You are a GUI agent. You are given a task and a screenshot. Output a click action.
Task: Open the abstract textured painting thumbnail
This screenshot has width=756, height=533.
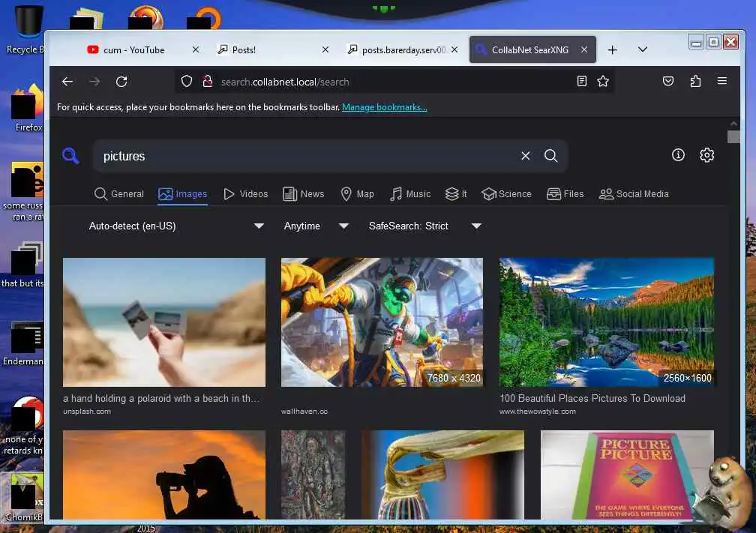pos(313,475)
